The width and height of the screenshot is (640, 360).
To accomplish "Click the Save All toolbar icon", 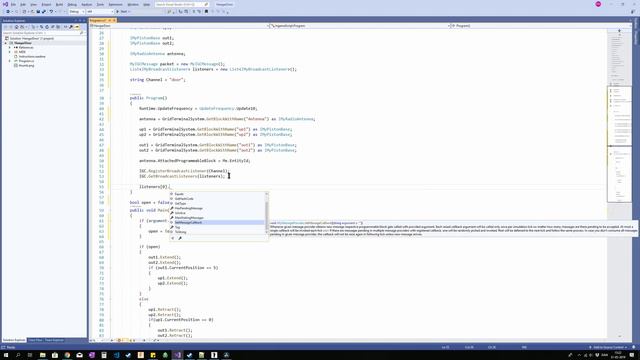I will point(44,11).
